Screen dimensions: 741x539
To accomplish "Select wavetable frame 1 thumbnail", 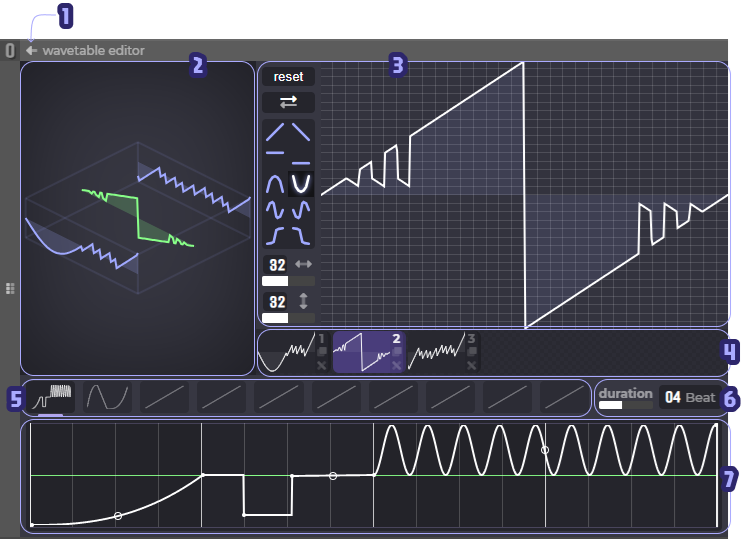I will (x=287, y=352).
